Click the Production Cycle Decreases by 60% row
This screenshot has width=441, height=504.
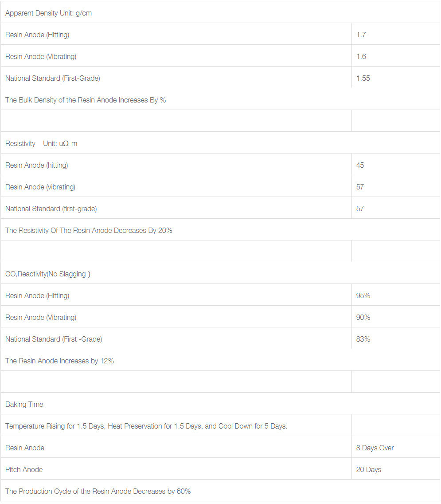(x=220, y=491)
